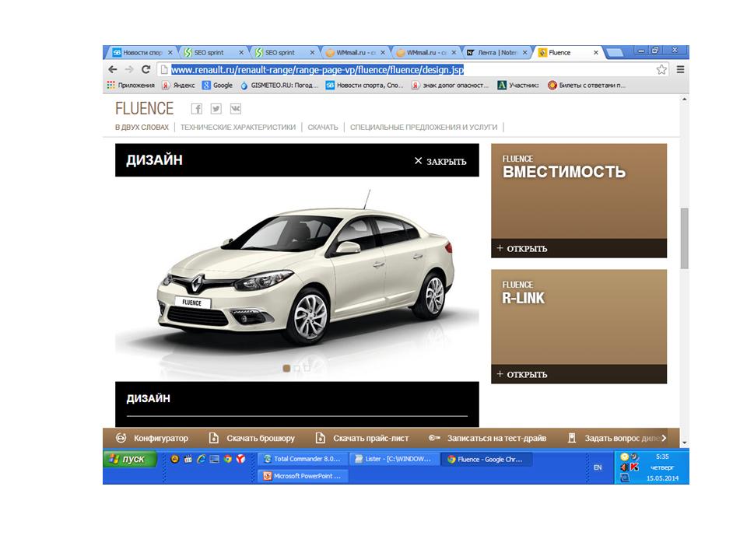Open Участник: bookmark
747x560 pixels.
coord(518,86)
